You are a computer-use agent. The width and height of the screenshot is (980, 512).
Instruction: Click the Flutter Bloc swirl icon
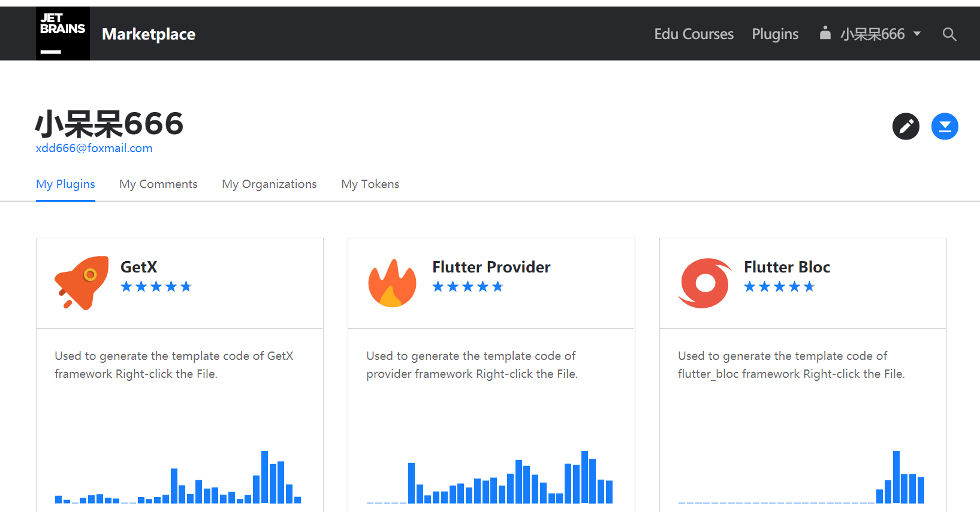(x=705, y=283)
